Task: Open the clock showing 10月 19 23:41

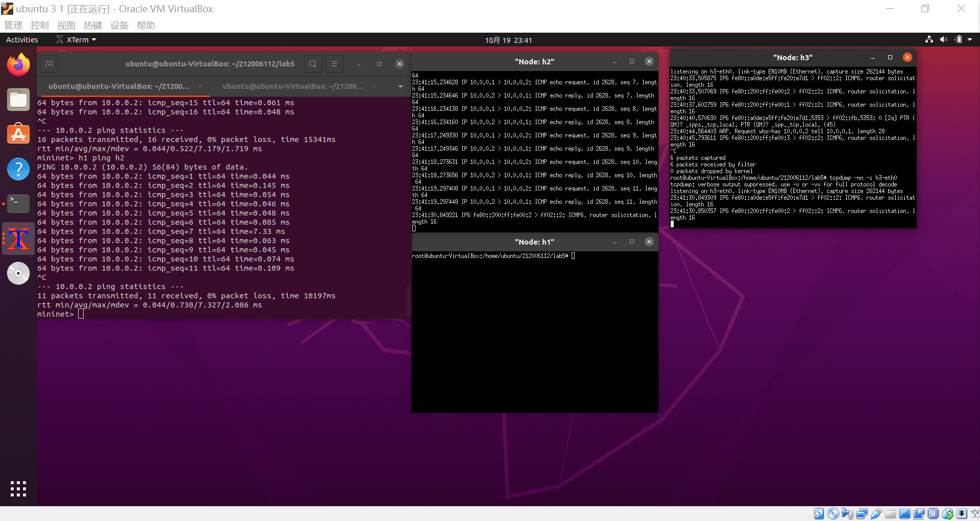Action: pos(508,40)
